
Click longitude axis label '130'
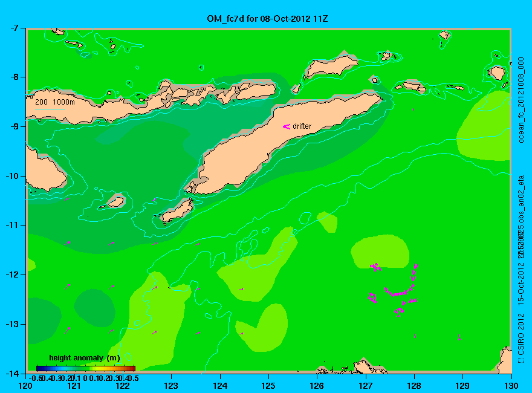click(511, 386)
